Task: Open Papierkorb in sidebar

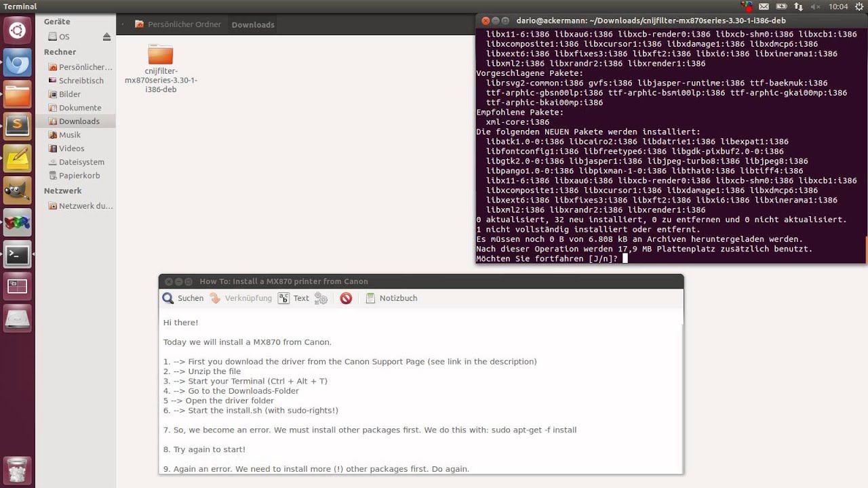Action: (73, 176)
